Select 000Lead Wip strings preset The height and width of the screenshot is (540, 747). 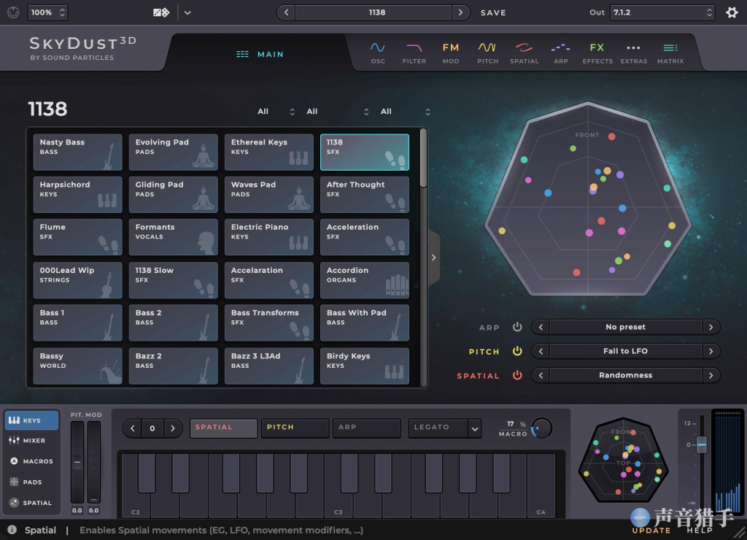(78, 280)
